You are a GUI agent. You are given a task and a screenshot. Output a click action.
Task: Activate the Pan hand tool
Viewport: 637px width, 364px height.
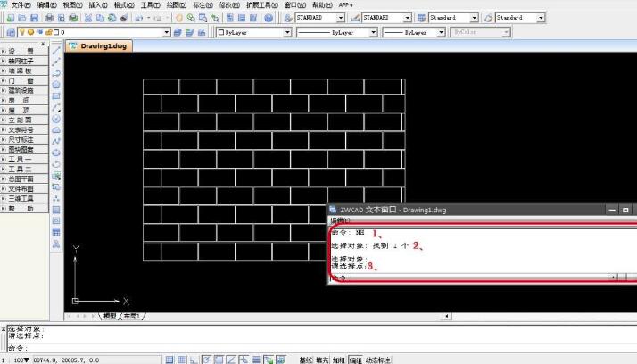(x=179, y=18)
